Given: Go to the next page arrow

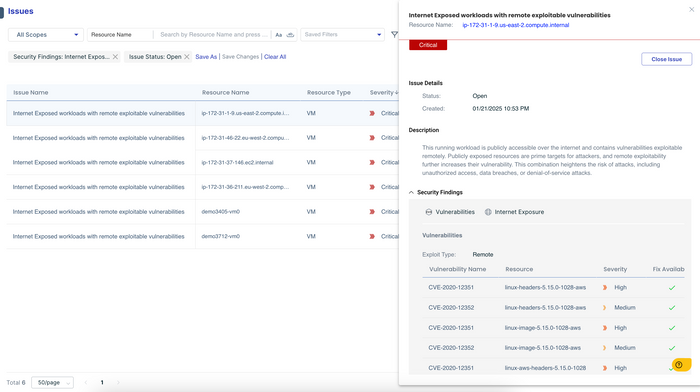Looking at the screenshot, I should pos(118,383).
